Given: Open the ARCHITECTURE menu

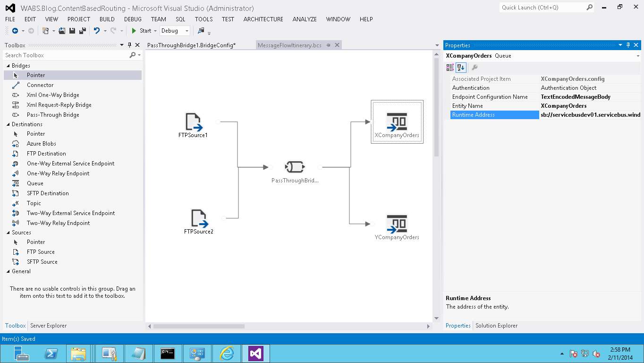Looking at the screenshot, I should point(263,19).
